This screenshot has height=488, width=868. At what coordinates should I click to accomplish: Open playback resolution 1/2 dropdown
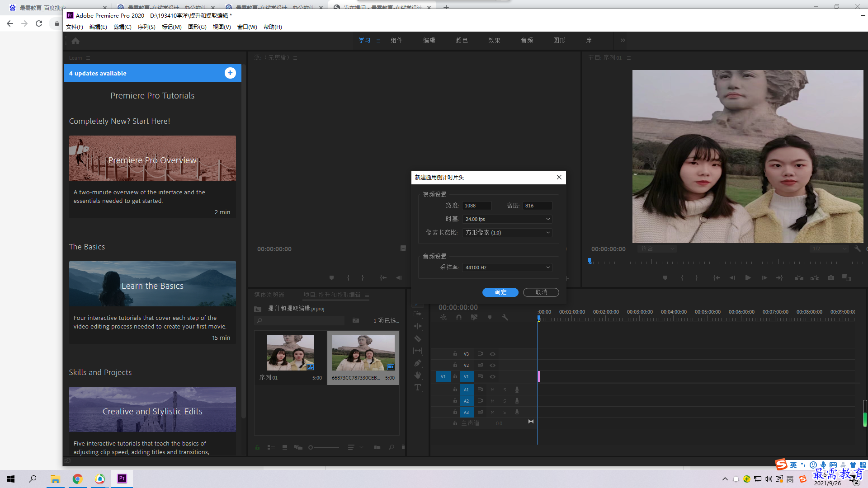(829, 249)
